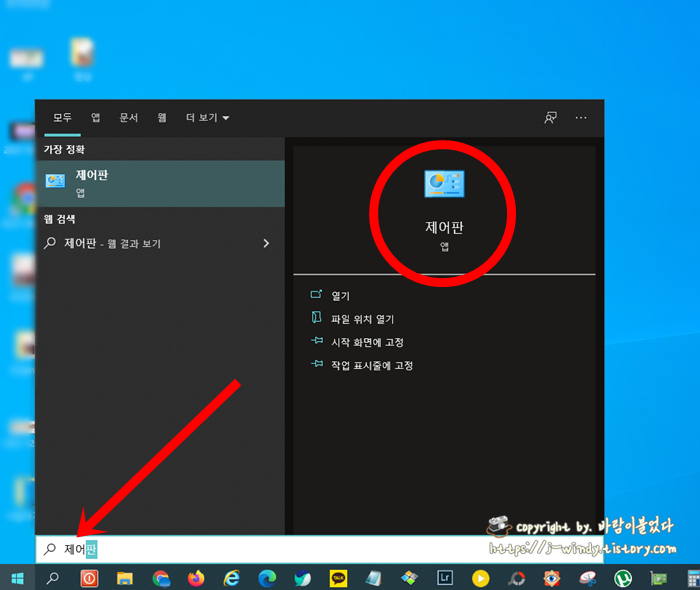Click pin icon next to 시작 화면에 고정
Screen dimensions: 700x590
tap(317, 341)
